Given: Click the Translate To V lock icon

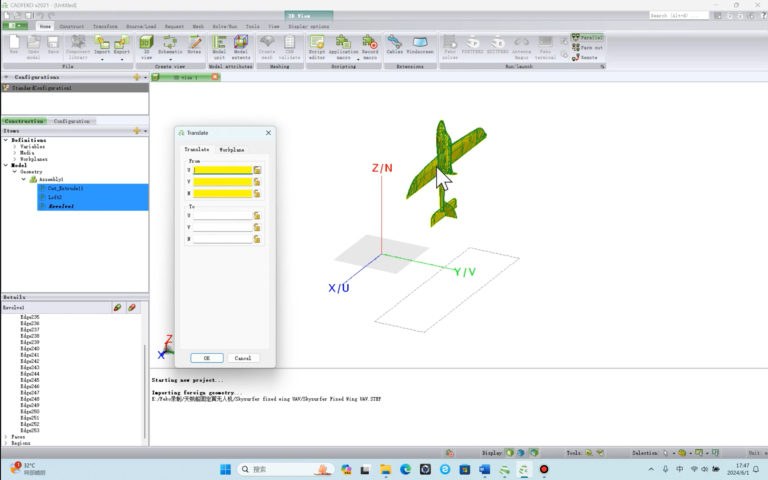Looking at the screenshot, I should (257, 227).
